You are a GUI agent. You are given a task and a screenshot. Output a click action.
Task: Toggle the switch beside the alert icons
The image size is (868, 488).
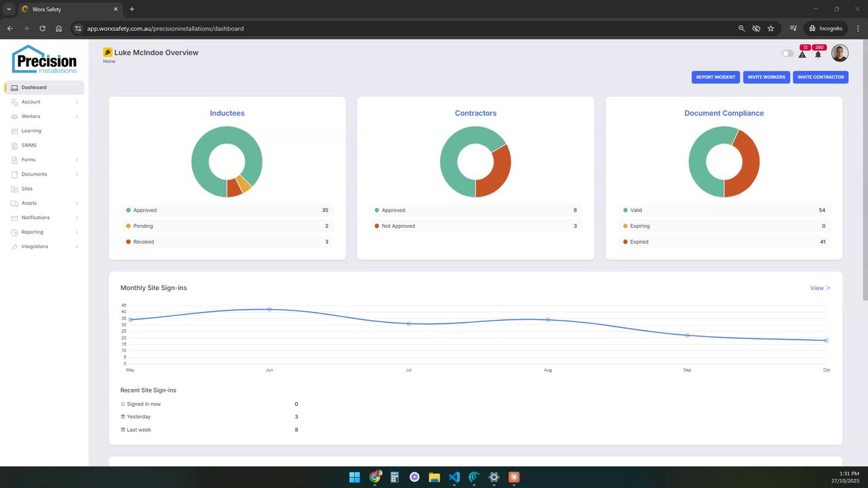787,54
